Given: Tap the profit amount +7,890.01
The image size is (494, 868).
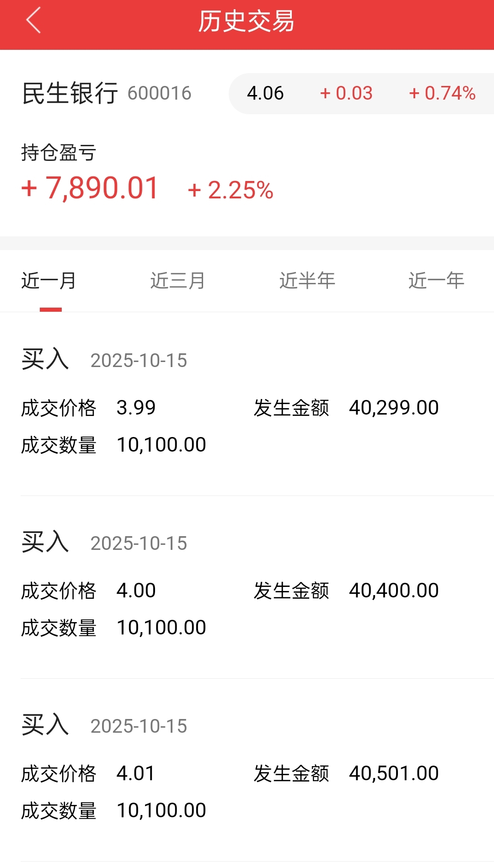Looking at the screenshot, I should (x=90, y=188).
